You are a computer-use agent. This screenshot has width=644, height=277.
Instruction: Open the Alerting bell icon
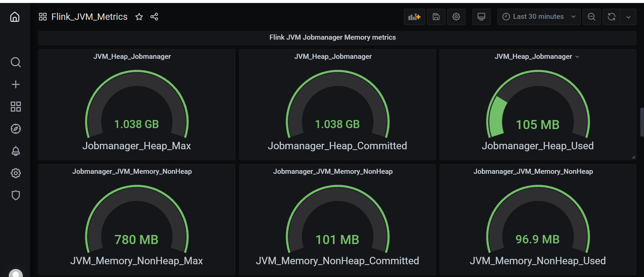(15, 151)
